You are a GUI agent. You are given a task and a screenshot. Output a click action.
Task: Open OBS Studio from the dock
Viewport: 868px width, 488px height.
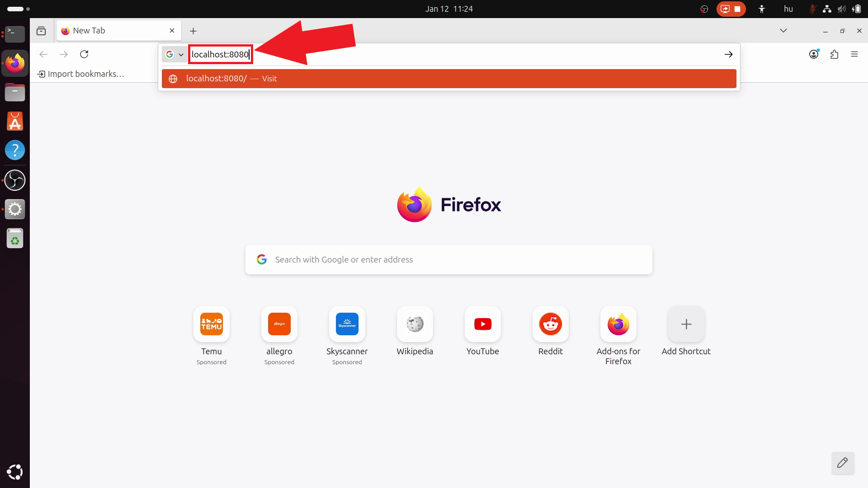click(x=15, y=180)
